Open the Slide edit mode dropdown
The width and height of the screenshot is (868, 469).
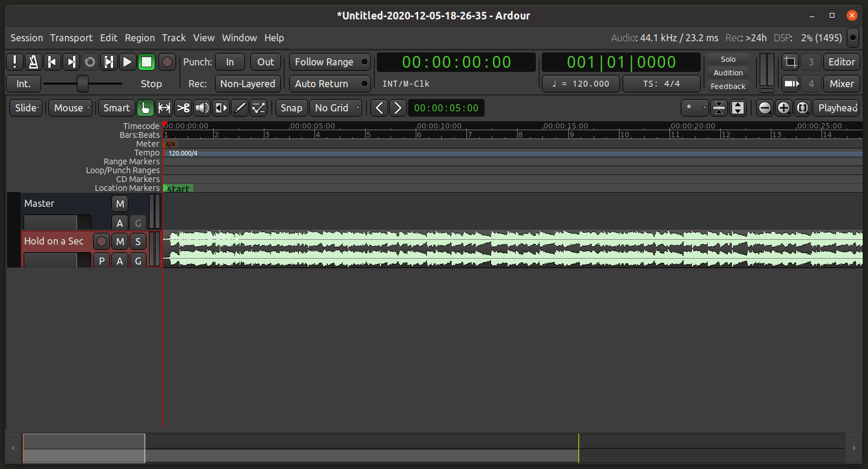[25, 108]
